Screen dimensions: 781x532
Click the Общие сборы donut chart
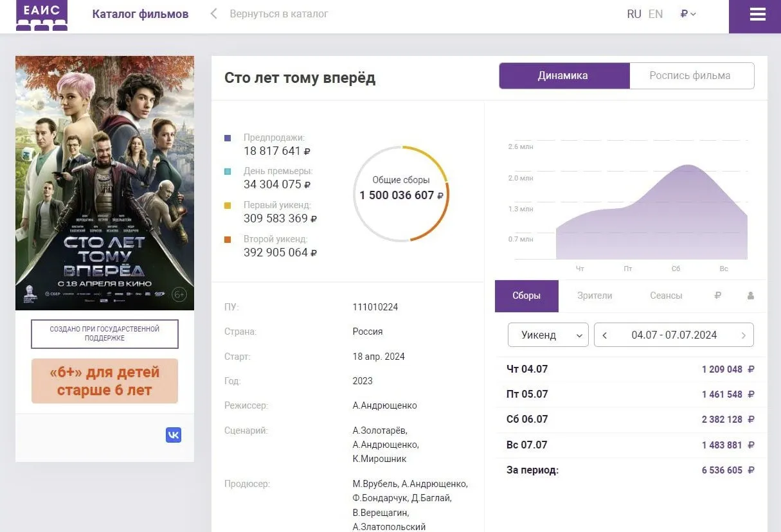[x=401, y=193]
